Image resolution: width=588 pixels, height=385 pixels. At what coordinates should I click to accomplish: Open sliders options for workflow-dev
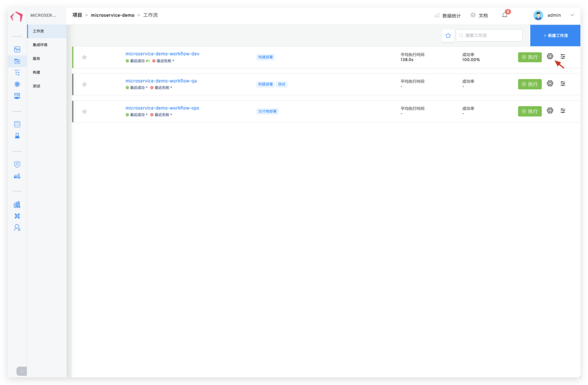click(563, 57)
